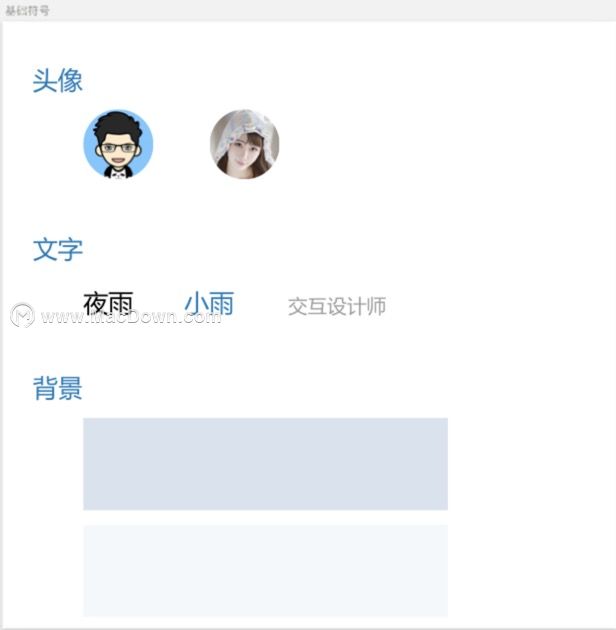Select the blue 小雨 text sample
Image resolution: width=616 pixels, height=630 pixels.
pos(209,304)
